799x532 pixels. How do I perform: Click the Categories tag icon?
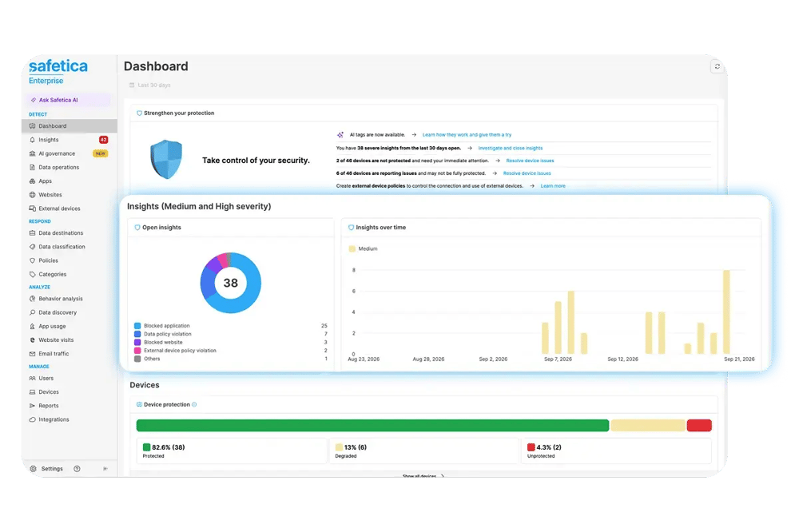coord(33,274)
